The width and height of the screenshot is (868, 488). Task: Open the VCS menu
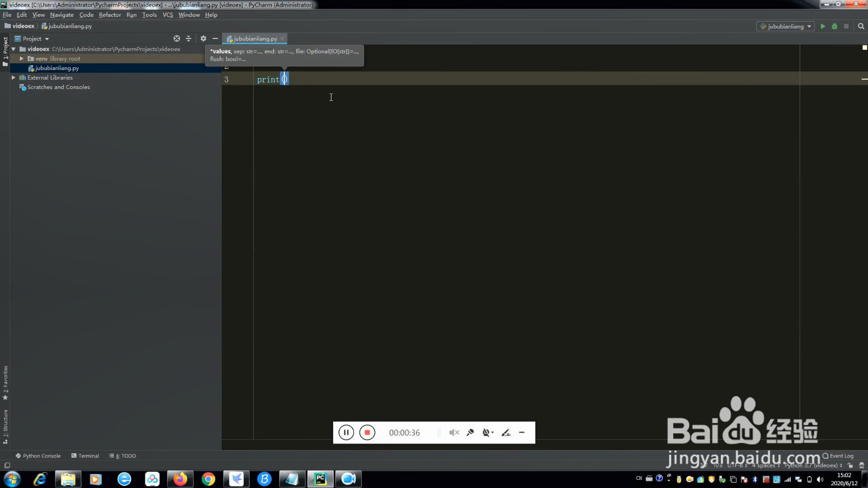point(168,15)
